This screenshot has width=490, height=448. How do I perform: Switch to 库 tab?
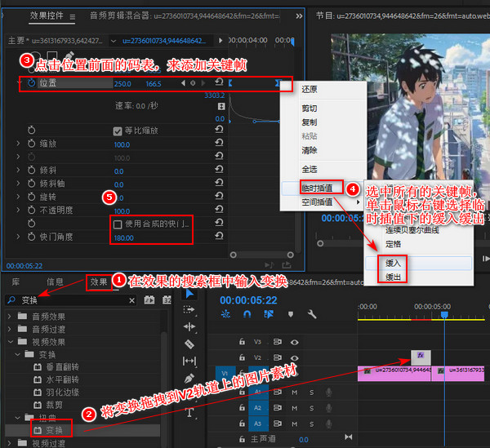coord(16,282)
